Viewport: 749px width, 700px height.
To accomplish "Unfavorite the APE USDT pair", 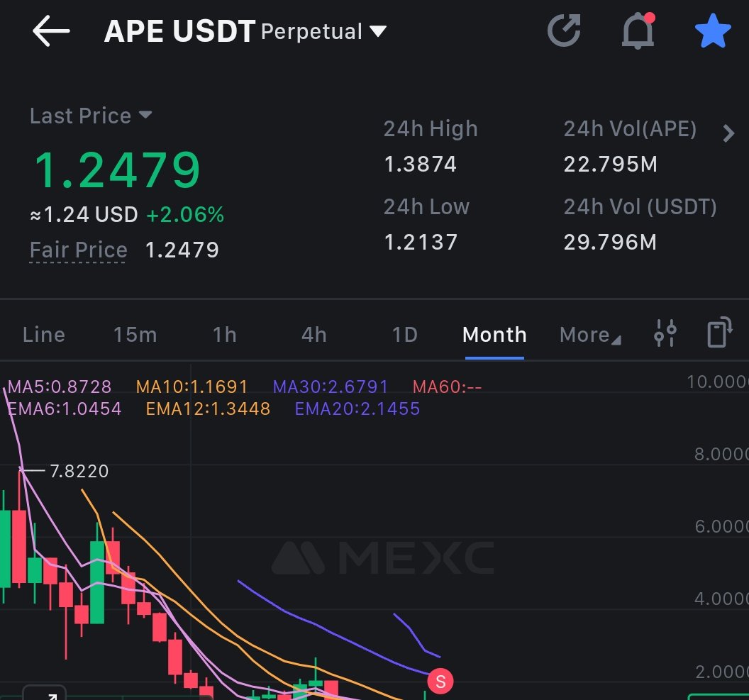I will point(713,30).
